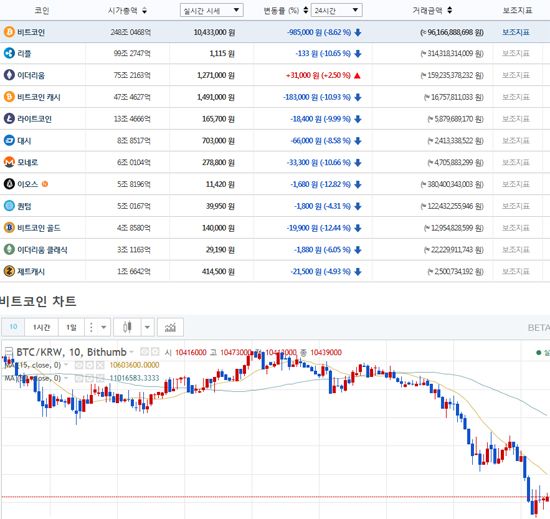550x519 pixels.
Task: Click the Bitcoin Cash icon beside 비트코인 캐시
Action: tap(9, 97)
